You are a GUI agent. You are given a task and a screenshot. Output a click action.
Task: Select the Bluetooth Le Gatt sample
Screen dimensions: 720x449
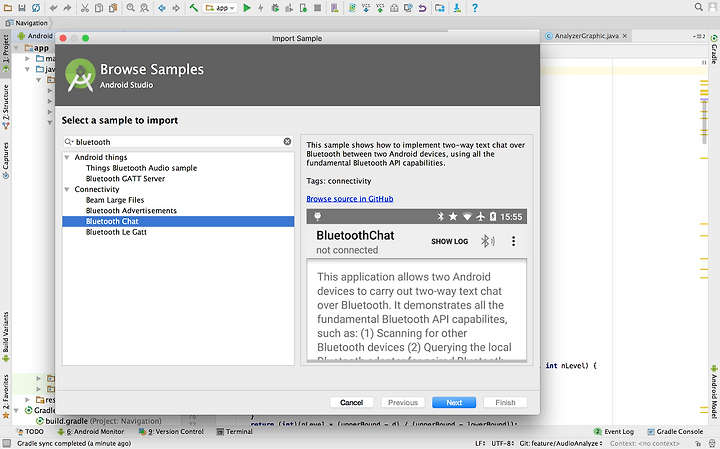tap(116, 232)
